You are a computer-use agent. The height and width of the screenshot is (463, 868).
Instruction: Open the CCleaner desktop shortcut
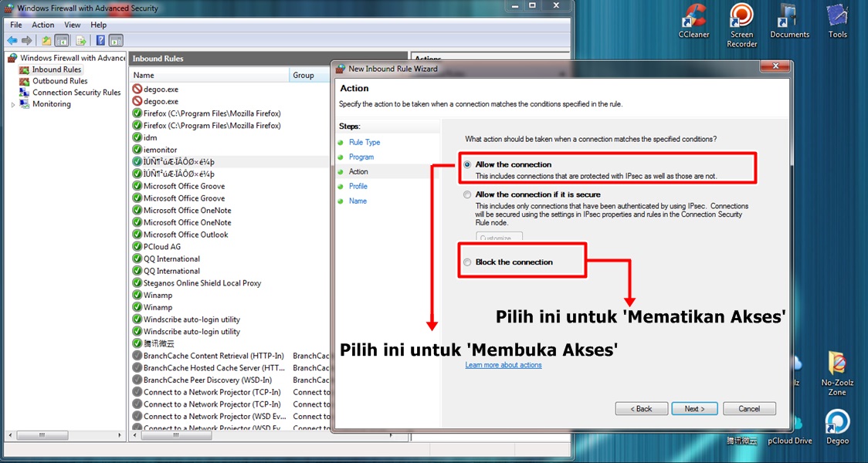(x=693, y=21)
